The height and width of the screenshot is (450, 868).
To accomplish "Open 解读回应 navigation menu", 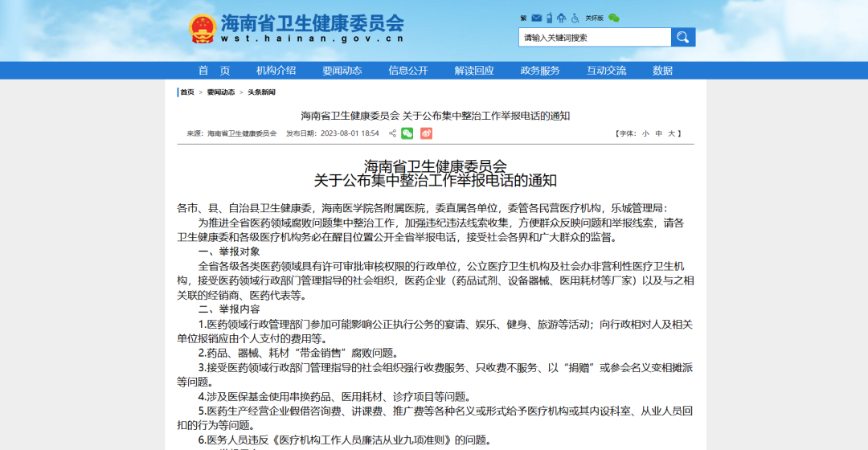I will (474, 70).
